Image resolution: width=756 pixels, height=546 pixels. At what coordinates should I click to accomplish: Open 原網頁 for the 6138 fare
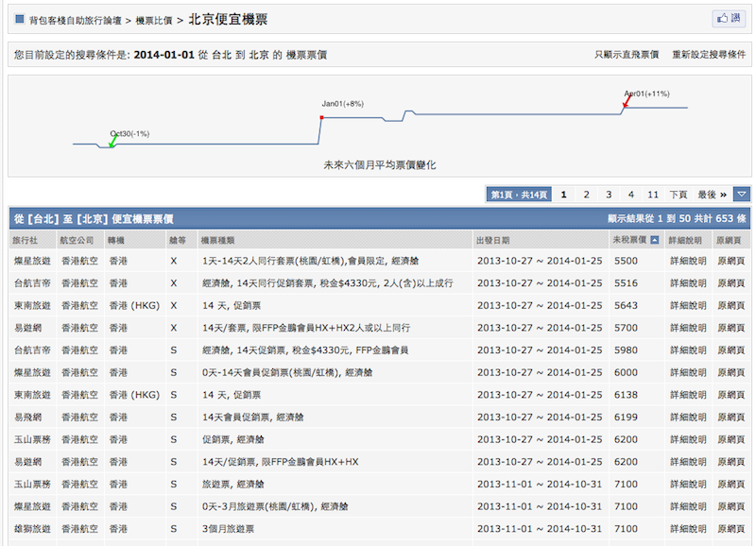click(x=730, y=395)
